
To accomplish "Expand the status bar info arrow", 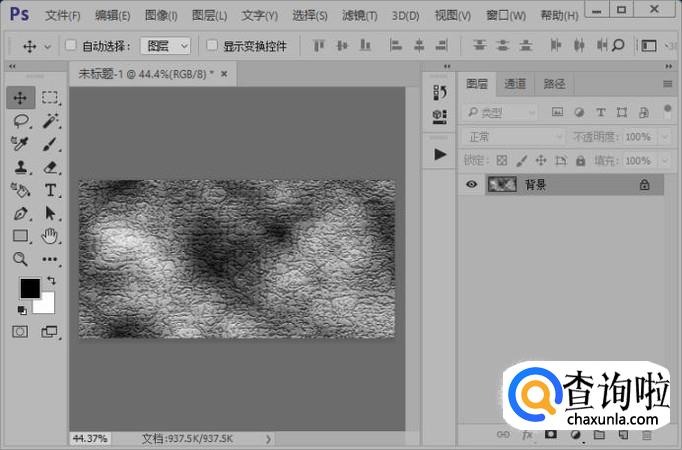I will tap(268, 439).
